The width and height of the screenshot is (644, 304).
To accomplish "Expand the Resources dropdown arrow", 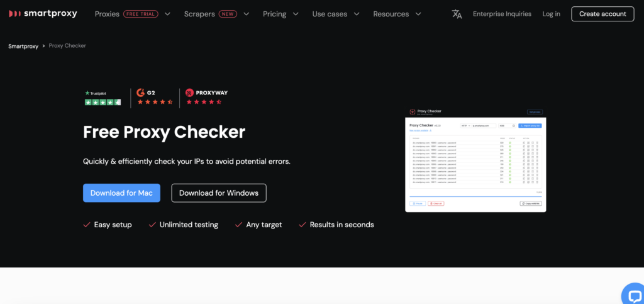I will 418,14.
